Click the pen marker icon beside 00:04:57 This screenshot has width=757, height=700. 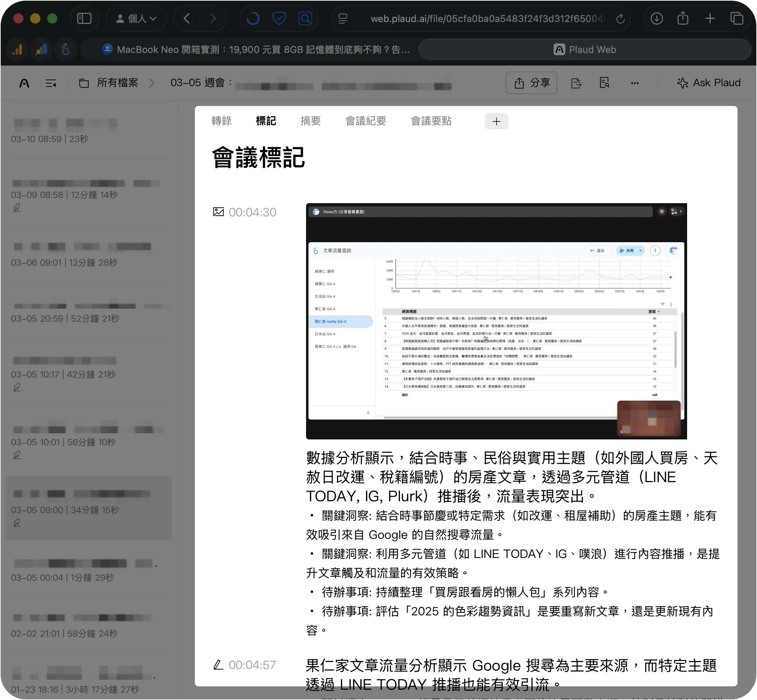point(218,664)
